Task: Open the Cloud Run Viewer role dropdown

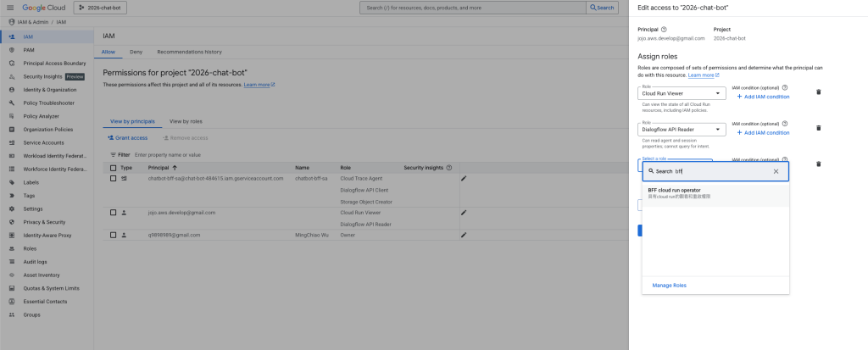Action: click(682, 93)
